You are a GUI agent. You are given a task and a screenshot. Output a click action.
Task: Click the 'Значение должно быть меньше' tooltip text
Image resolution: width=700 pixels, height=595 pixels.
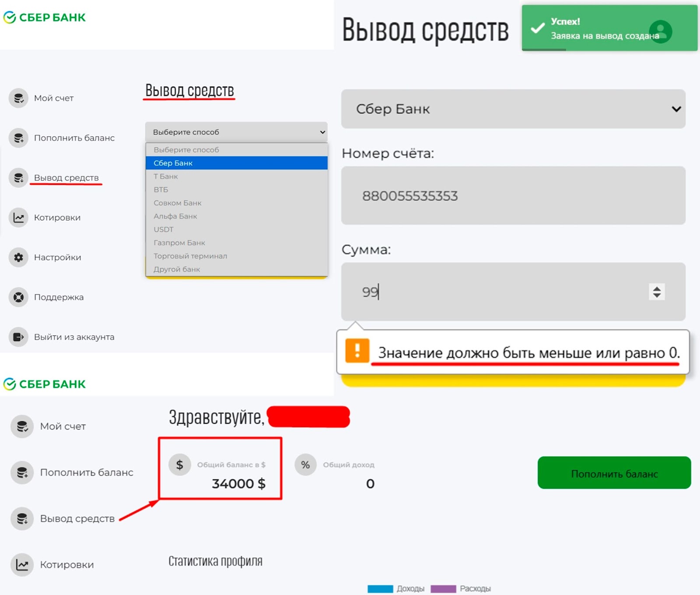pos(529,353)
